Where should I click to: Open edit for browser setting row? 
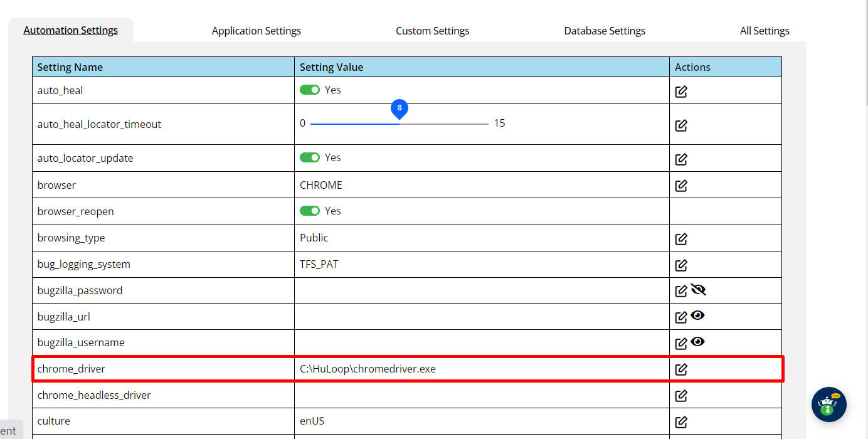[681, 186]
